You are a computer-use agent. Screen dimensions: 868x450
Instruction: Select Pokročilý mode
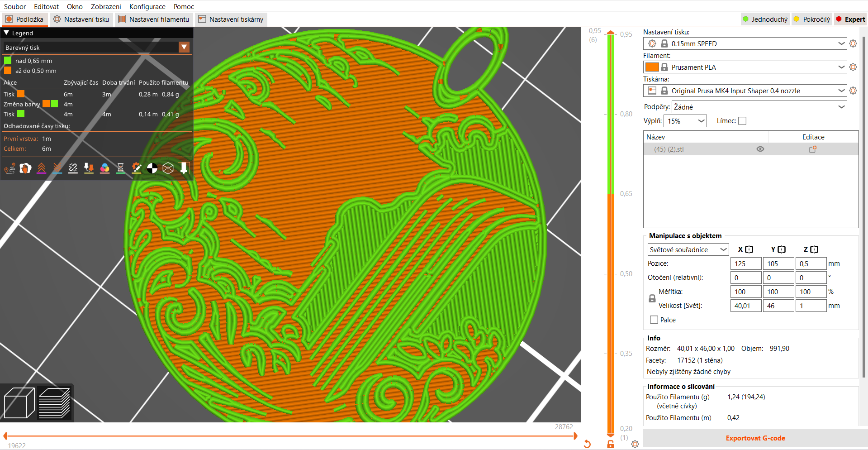(812, 19)
